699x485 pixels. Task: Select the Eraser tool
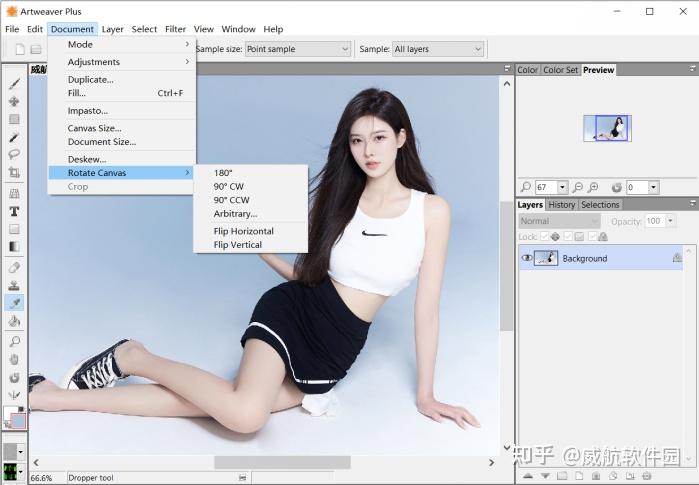coord(14,267)
